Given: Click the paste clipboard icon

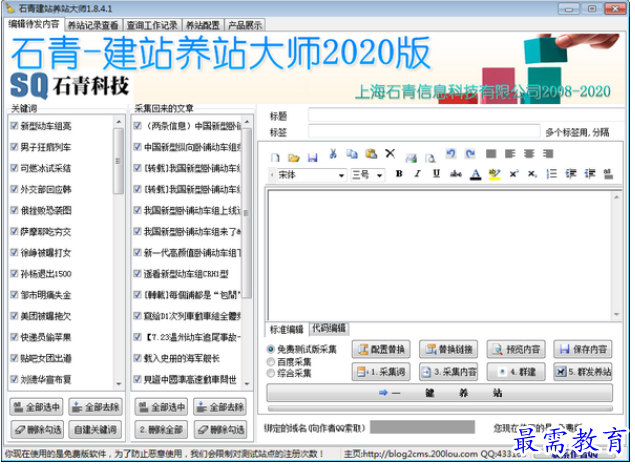Looking at the screenshot, I should click(371, 153).
